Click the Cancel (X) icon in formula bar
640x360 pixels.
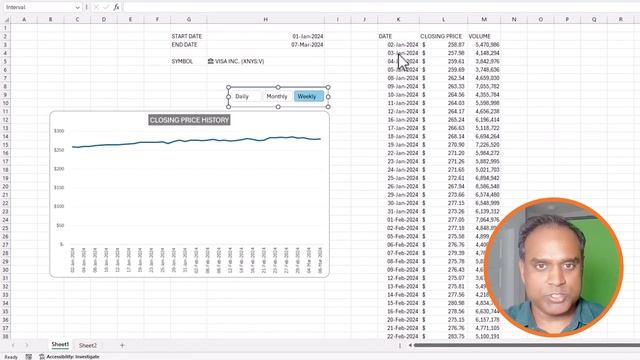(x=96, y=7)
